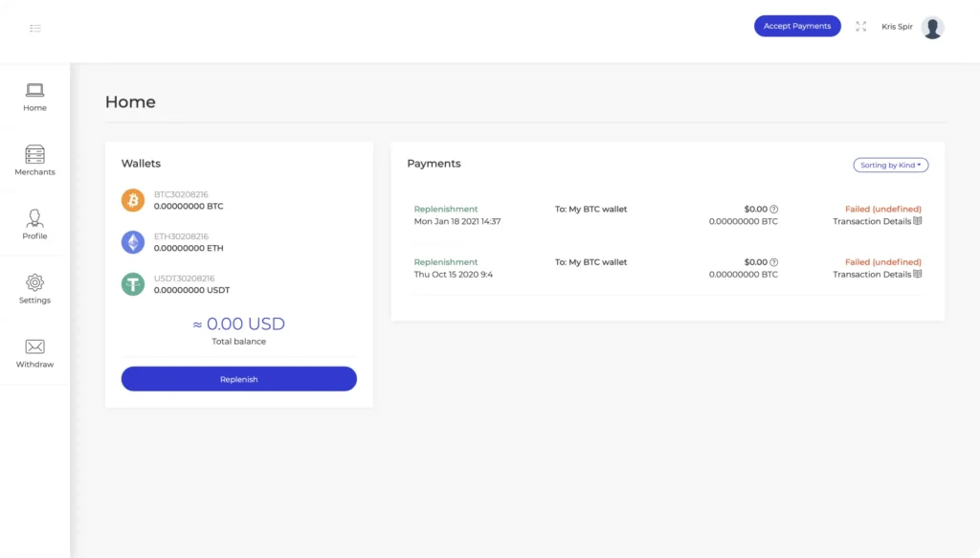Image resolution: width=980 pixels, height=558 pixels.
Task: Open the Home laptop icon in sidebar
Action: [35, 91]
